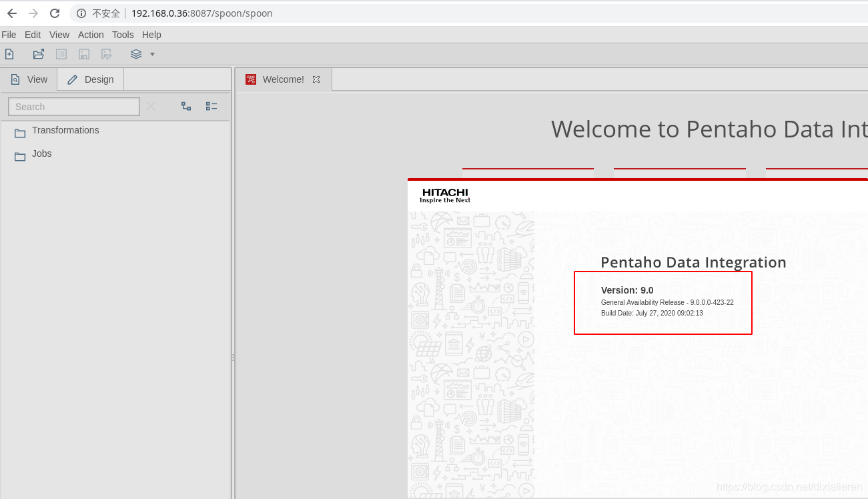Screen dimensions: 868x499
Task: Select the Welcome! tab
Action: click(283, 79)
